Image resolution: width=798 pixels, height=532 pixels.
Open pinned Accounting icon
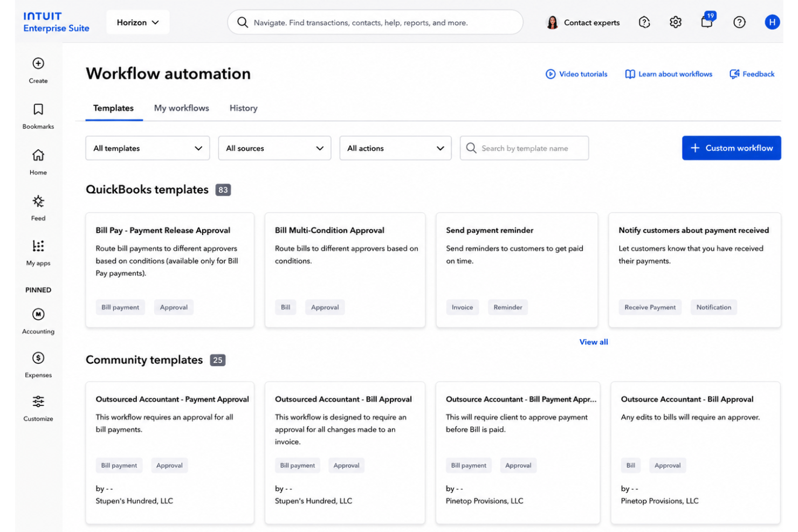38,314
